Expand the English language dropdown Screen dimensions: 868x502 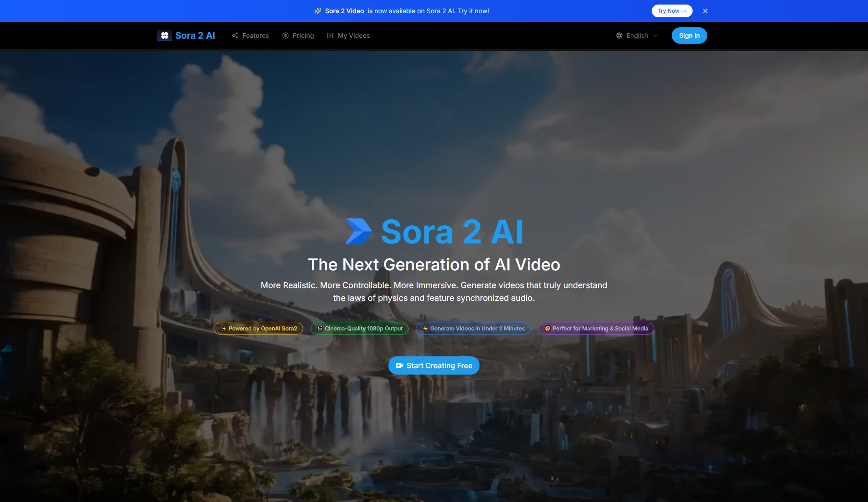pyautogui.click(x=637, y=35)
